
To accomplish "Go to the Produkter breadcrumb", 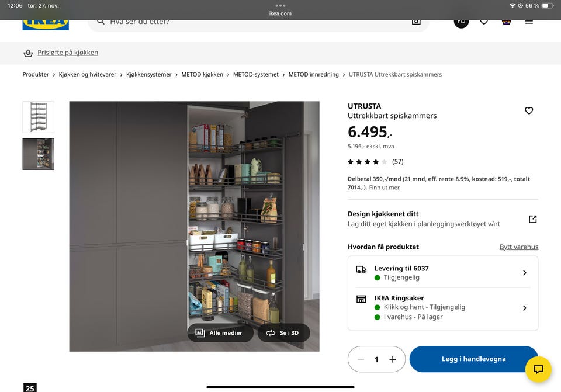I will [x=36, y=74].
